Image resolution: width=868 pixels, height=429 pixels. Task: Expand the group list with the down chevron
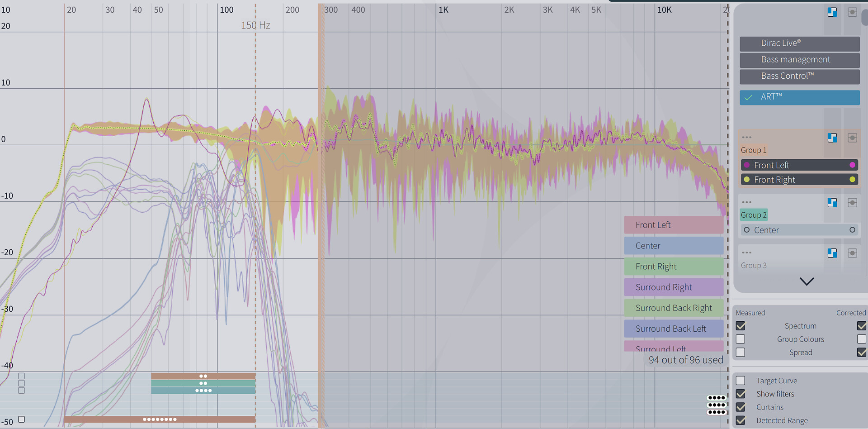807,281
